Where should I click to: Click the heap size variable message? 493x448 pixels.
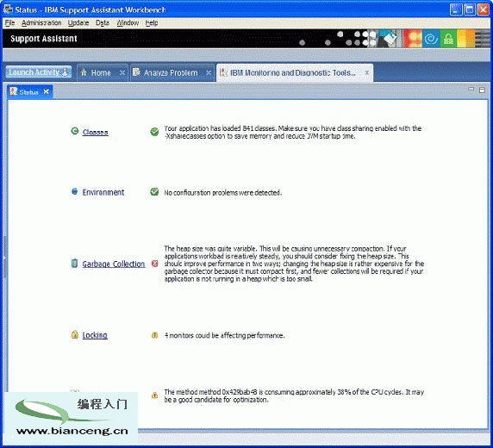tap(294, 264)
